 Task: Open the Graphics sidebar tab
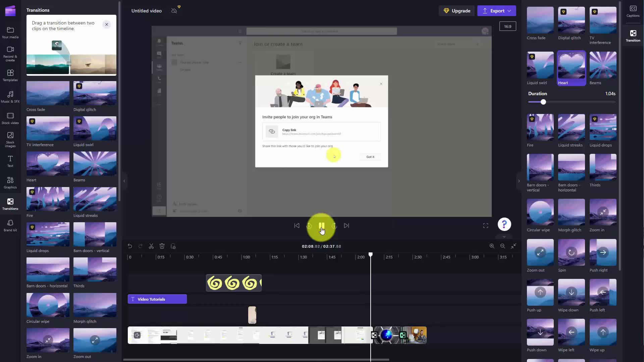pos(10,183)
